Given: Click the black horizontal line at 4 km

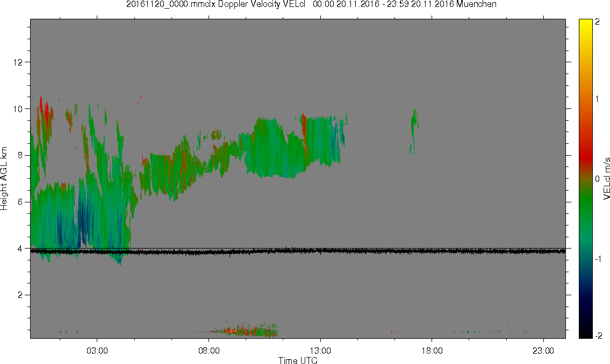Looking at the screenshot, I should pyautogui.click(x=298, y=248).
